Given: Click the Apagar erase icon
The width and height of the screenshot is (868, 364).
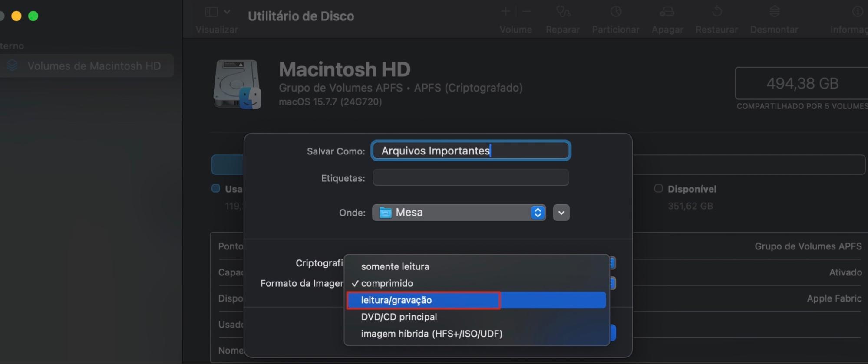Looking at the screenshot, I should click(667, 12).
